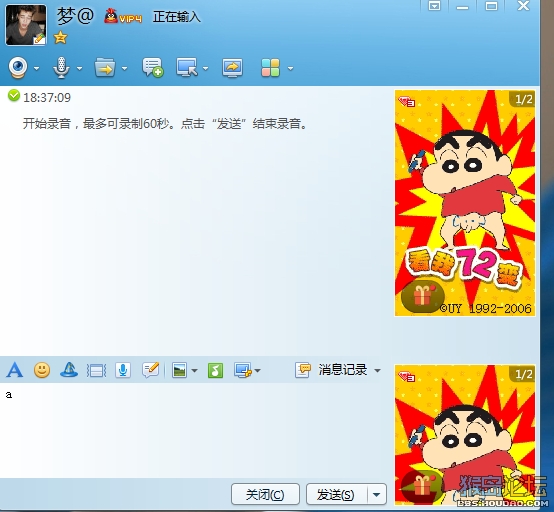554x512 pixels.
Task: Click the green checkmark status icon
Action: point(14,95)
